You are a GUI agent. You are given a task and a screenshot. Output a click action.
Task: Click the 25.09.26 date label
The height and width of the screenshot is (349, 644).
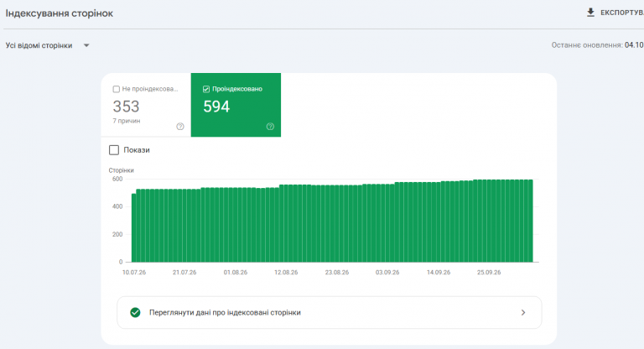(x=489, y=272)
